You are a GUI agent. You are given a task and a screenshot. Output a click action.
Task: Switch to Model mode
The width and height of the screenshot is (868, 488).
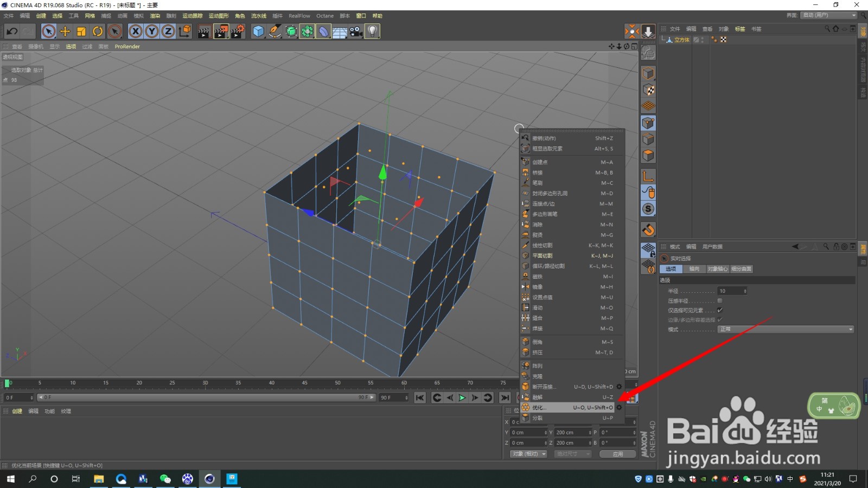648,73
